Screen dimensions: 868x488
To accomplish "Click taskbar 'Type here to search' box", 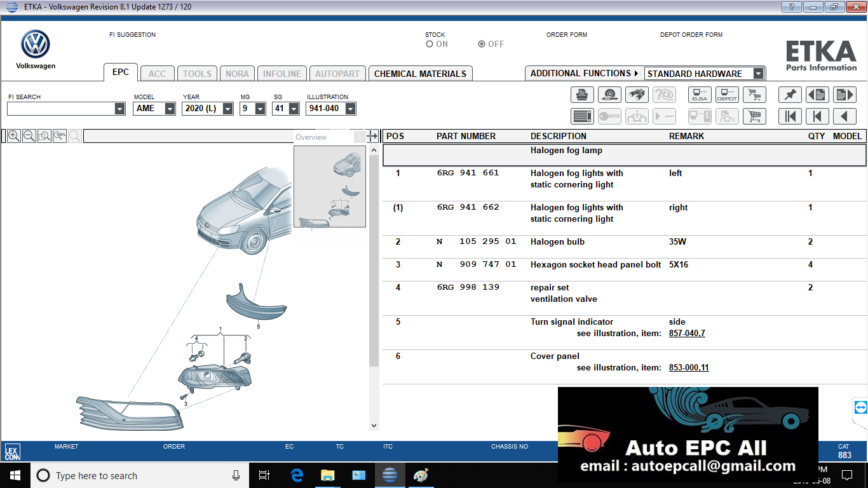I will pos(139,475).
